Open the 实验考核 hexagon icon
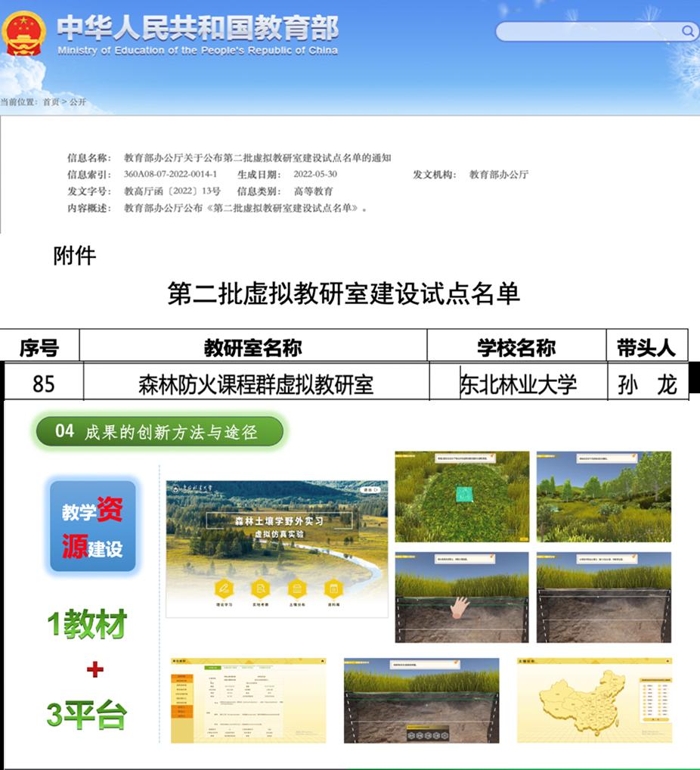Viewport: 700px width, 770px height. point(260,588)
